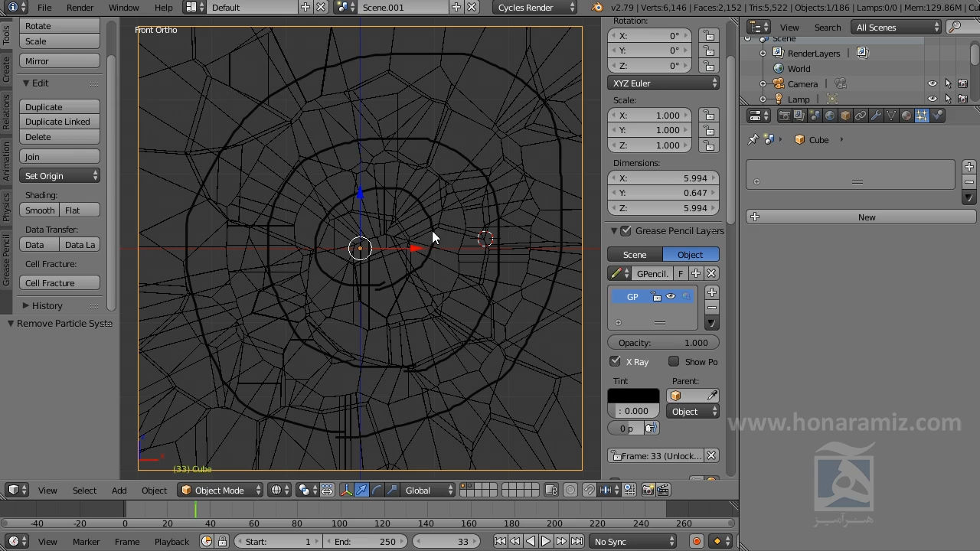The image size is (980, 551).
Task: Open the File menu
Action: (44, 8)
